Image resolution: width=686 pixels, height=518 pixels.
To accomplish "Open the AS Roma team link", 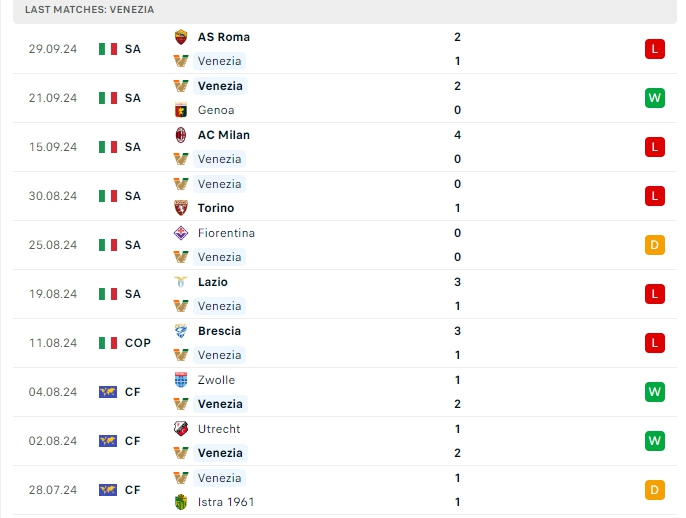I will coord(224,37).
